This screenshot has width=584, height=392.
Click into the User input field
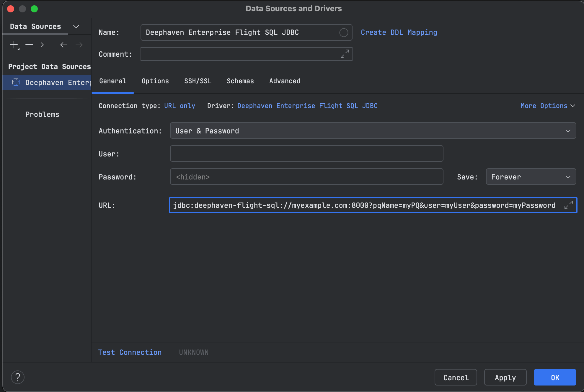[x=306, y=154]
